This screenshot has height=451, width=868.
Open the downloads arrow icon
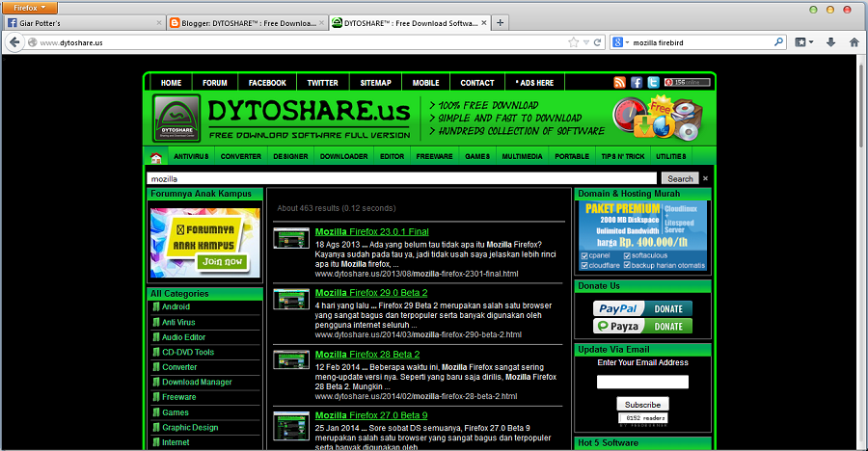coord(830,42)
